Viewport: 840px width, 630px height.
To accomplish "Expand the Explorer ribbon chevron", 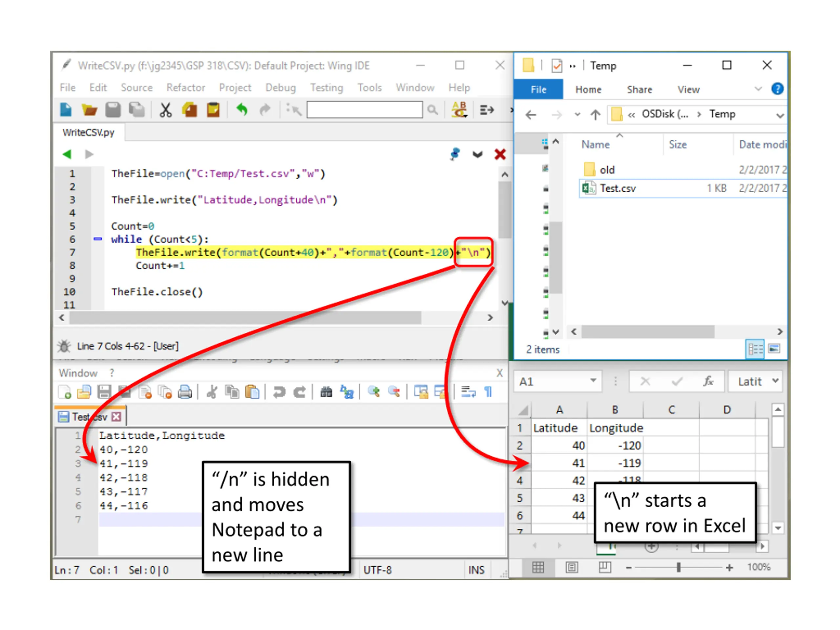I will 758,89.
